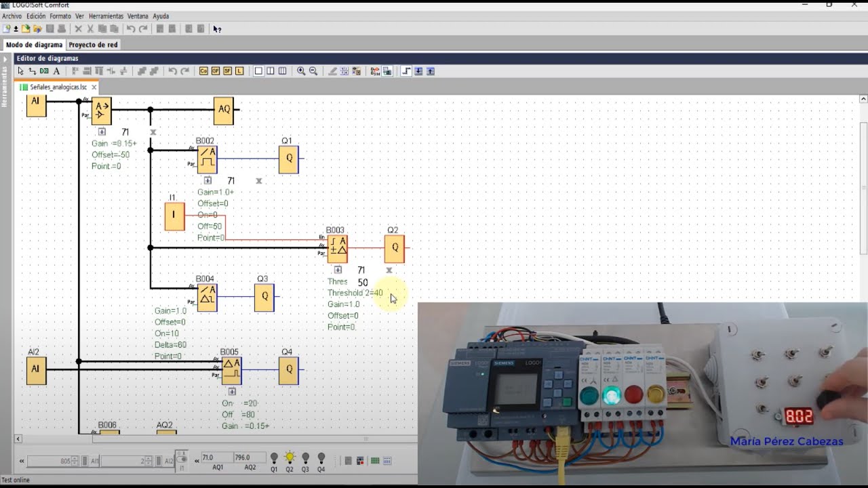Click the AI1 value field showing 805

(x=49, y=461)
